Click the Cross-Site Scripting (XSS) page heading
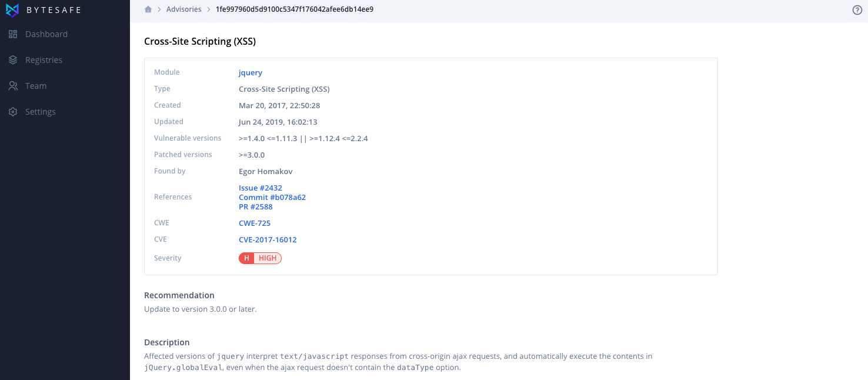 pyautogui.click(x=200, y=42)
